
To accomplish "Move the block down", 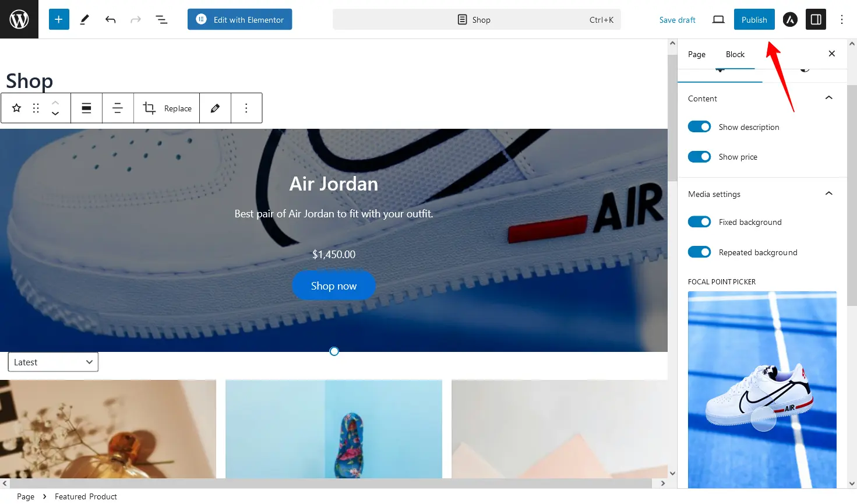I will [x=55, y=114].
